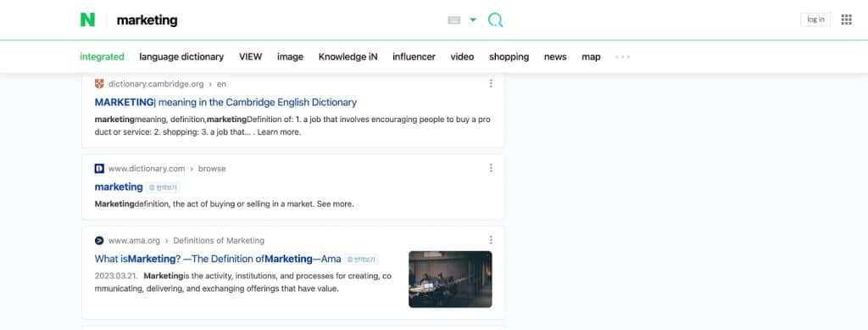868x330 pixels.
Task: Open the www.ama.org source link
Action: pos(134,241)
